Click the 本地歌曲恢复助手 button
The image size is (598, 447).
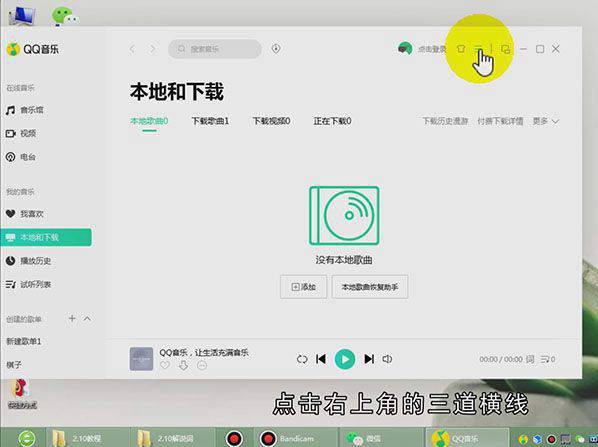click(x=370, y=287)
